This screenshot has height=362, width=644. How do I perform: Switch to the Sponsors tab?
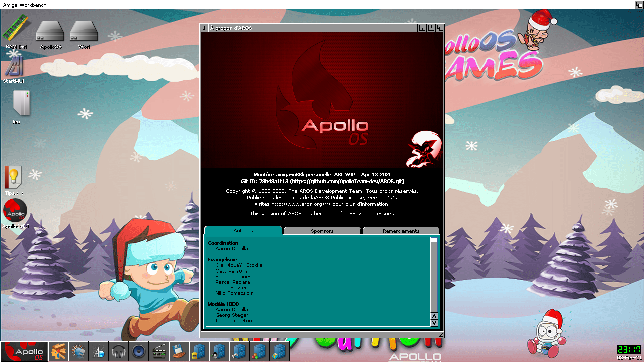(x=322, y=231)
